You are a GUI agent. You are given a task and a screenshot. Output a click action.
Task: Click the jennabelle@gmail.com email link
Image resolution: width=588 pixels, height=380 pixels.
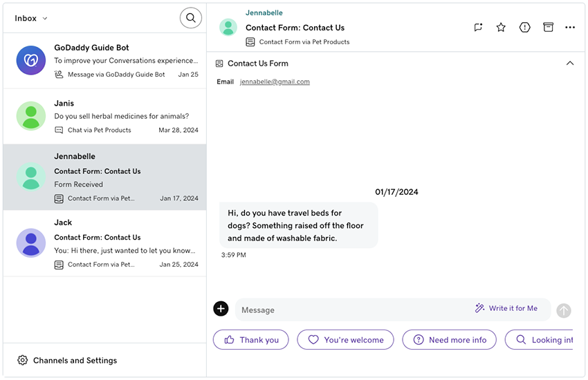pyautogui.click(x=275, y=82)
